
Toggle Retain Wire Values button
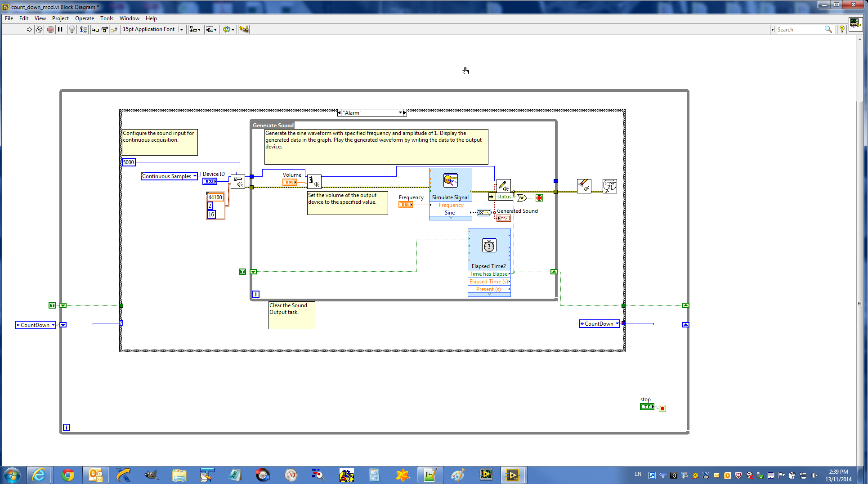(x=83, y=29)
